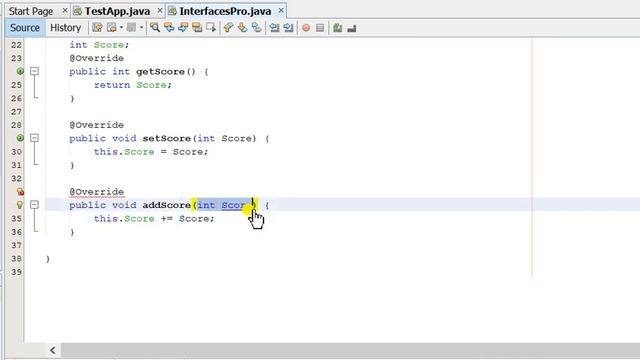Open the back history dropdown arrow
The width and height of the screenshot is (640, 360).
coord(121,28)
